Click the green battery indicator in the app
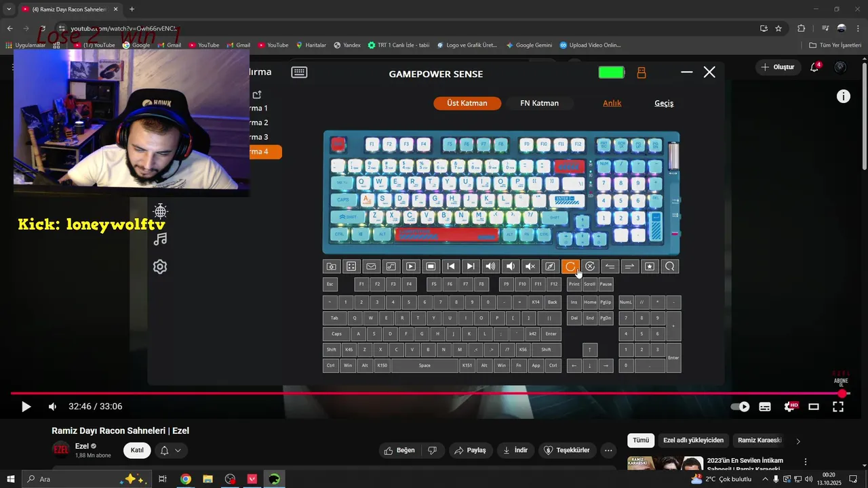 (x=611, y=73)
